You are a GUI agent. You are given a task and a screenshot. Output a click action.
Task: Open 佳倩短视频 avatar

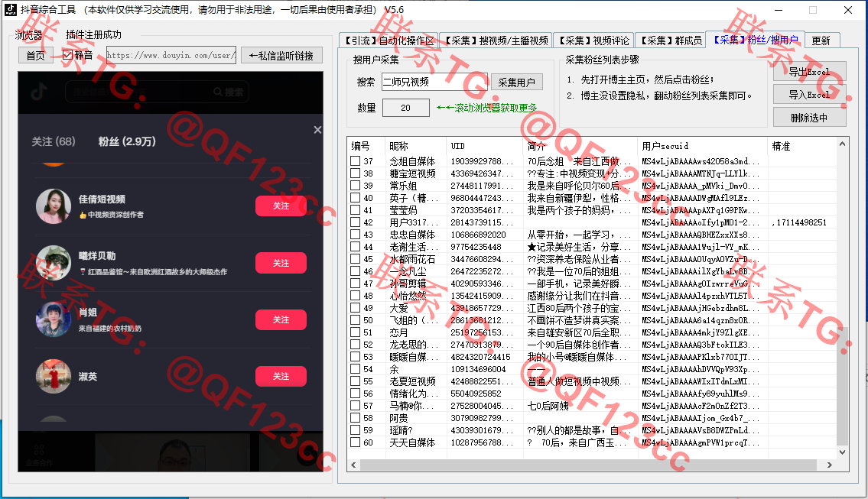[54, 206]
